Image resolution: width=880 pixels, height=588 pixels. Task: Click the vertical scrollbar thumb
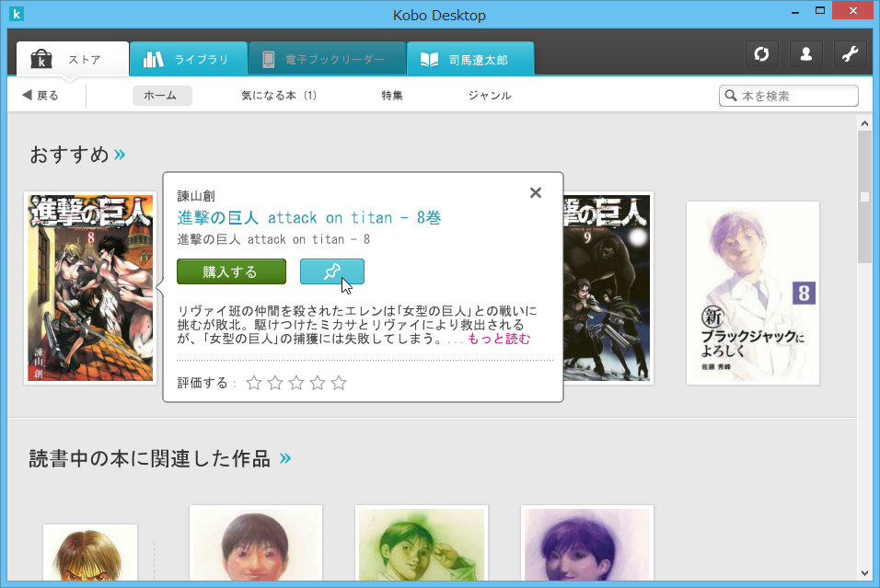click(x=864, y=196)
